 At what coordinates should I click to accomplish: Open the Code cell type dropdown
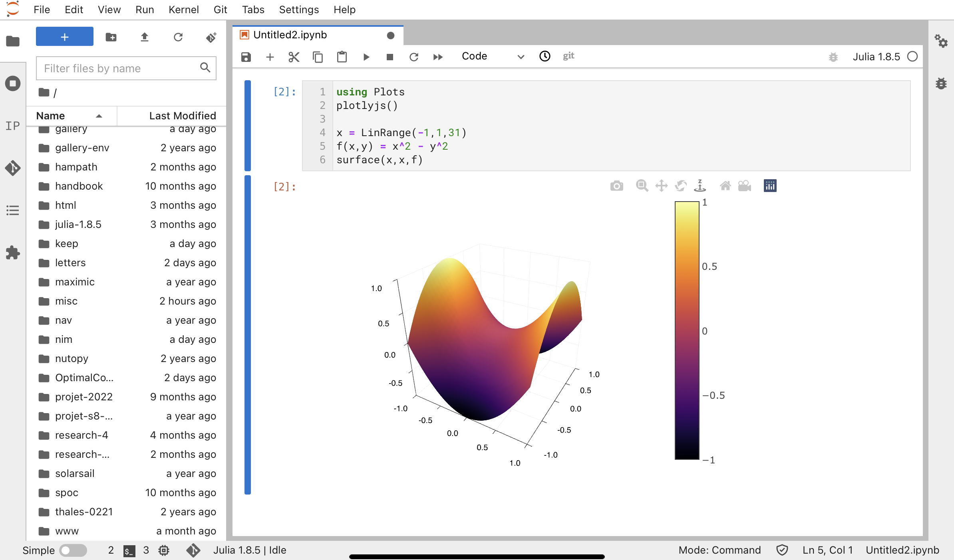click(x=492, y=56)
